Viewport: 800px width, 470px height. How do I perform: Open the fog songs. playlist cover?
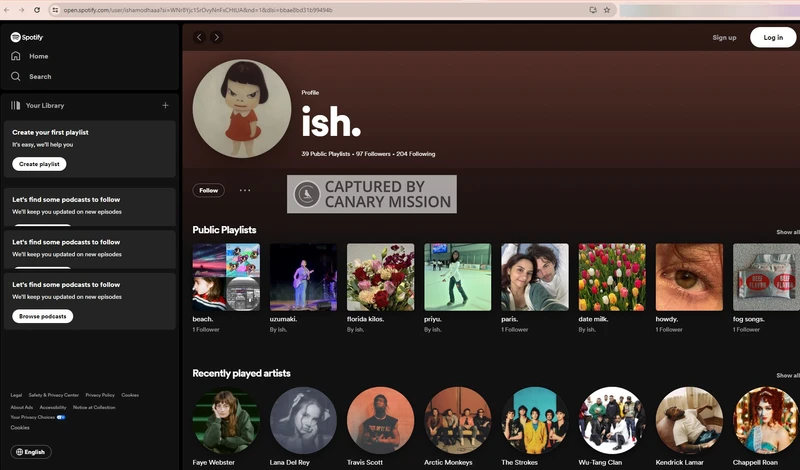point(766,277)
